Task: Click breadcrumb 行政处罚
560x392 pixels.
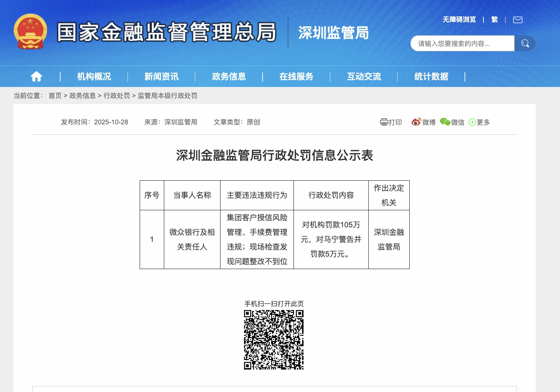Action: click(117, 96)
